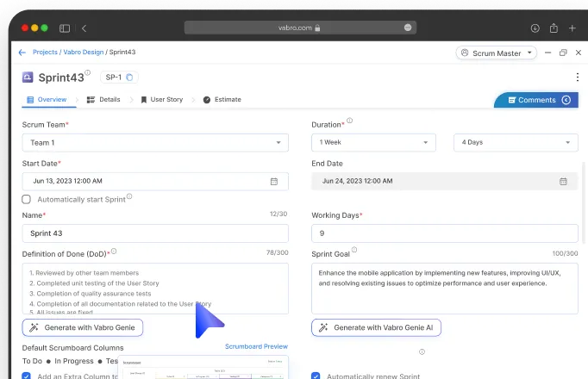Enable Automatically start Sprint checkbox

pos(27,199)
